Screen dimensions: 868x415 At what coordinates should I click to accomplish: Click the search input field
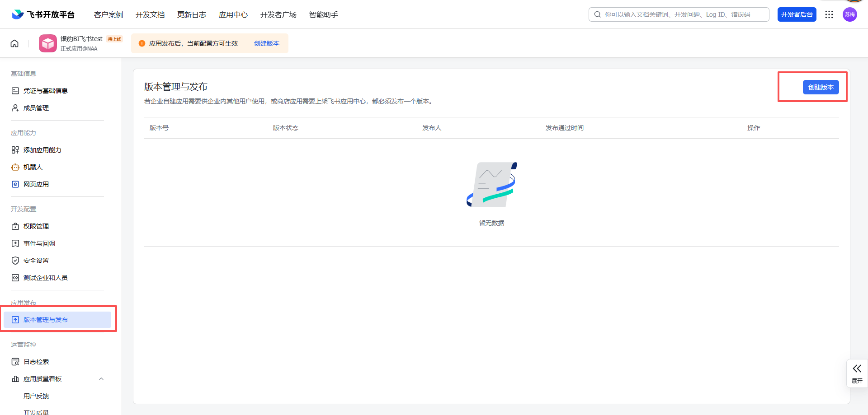pyautogui.click(x=678, y=14)
